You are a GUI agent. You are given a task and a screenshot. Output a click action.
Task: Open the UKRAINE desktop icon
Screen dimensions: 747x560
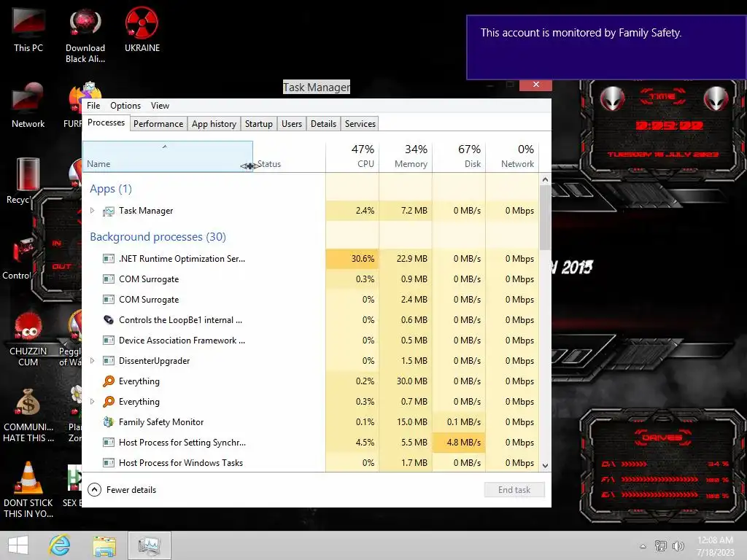[142, 29]
